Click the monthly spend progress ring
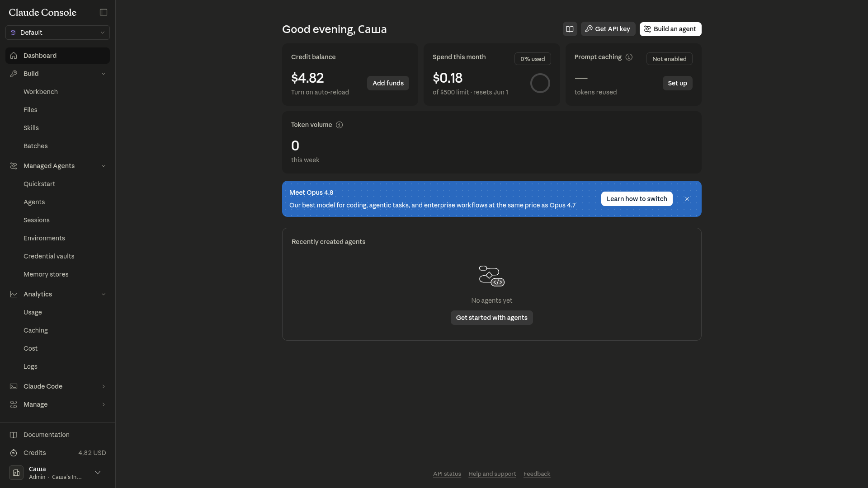The width and height of the screenshot is (868, 488). coord(540,83)
